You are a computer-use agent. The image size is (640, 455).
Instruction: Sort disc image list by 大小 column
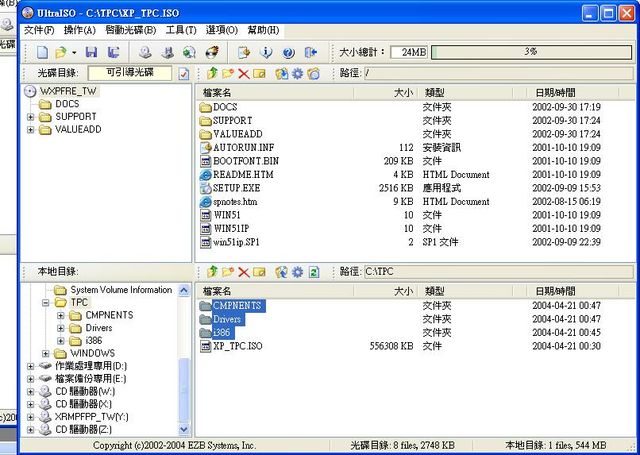(x=385, y=93)
